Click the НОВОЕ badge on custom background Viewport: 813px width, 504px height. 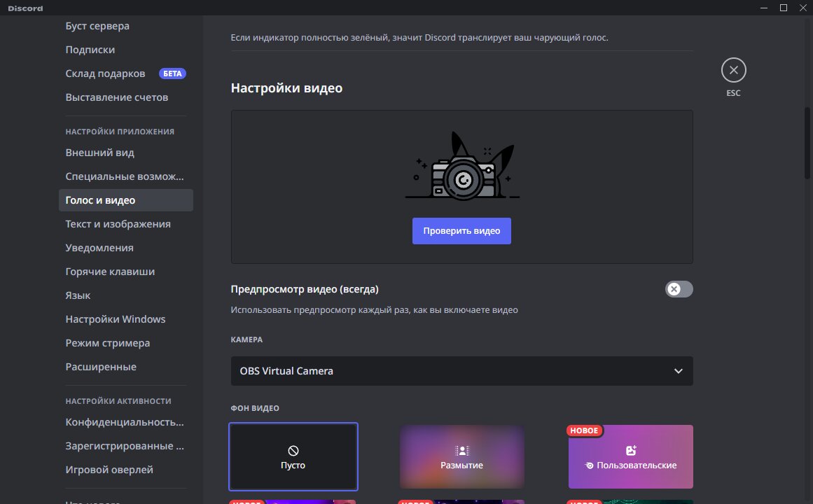[584, 430]
